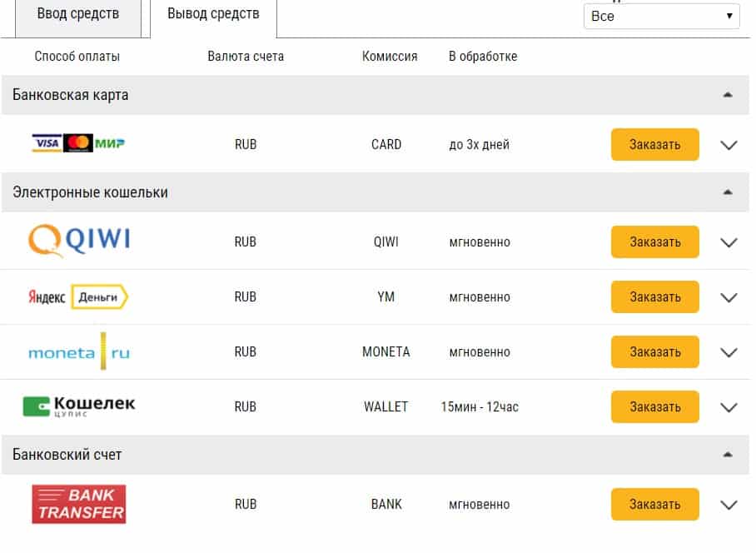Screen dimensions: 756x553
Task: Order withdrawal via bank card Заказать button
Action: click(654, 144)
